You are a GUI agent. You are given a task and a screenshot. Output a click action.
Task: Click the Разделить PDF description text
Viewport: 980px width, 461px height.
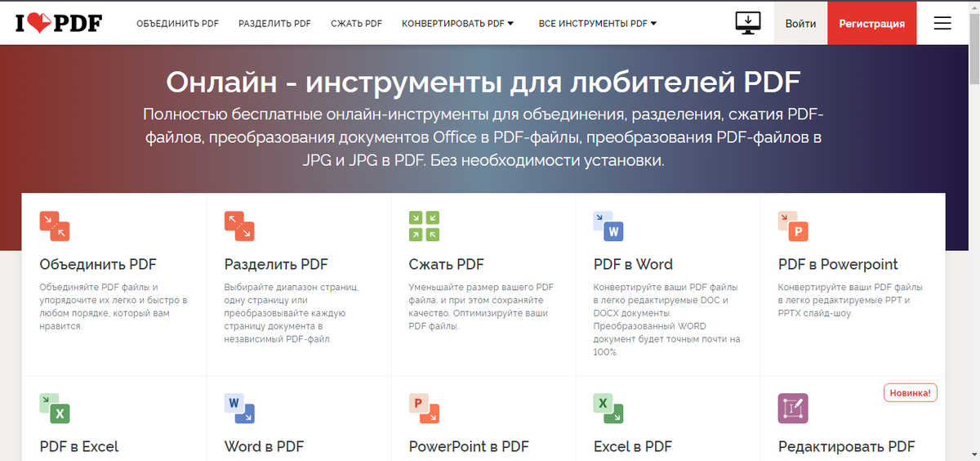click(292, 313)
